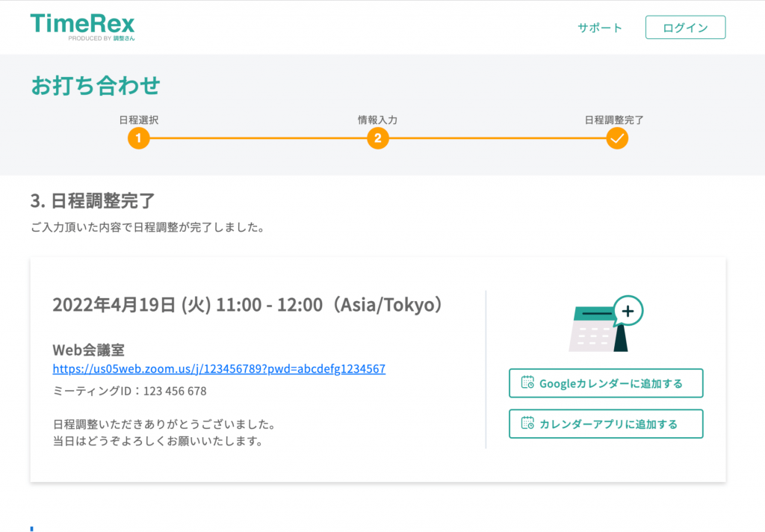
Task: Click the Googleカレンダーに追加する button
Action: pos(606,383)
